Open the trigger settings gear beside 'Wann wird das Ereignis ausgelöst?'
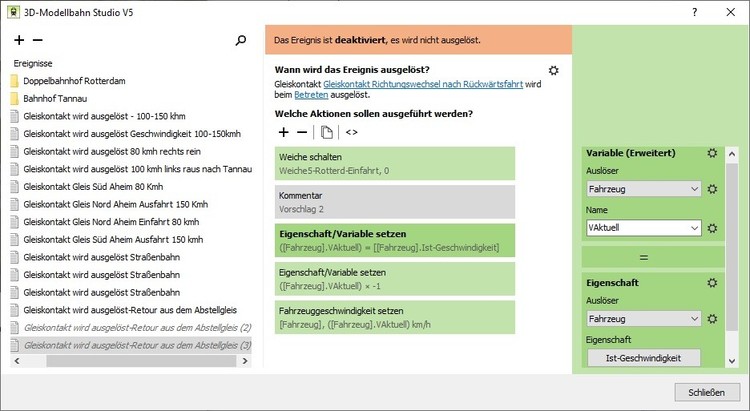This screenshot has width=750, height=411. coord(554,70)
